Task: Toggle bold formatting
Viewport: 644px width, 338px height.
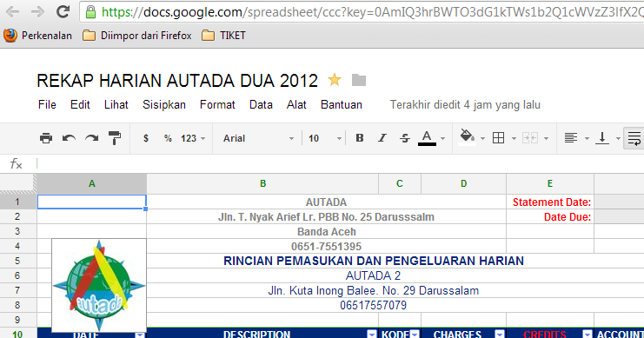Action: pyautogui.click(x=360, y=138)
